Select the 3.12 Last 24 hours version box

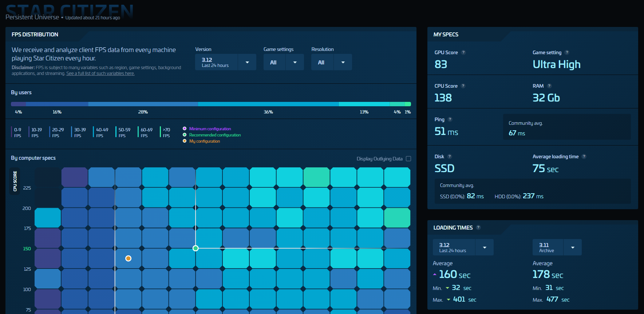tap(216, 62)
